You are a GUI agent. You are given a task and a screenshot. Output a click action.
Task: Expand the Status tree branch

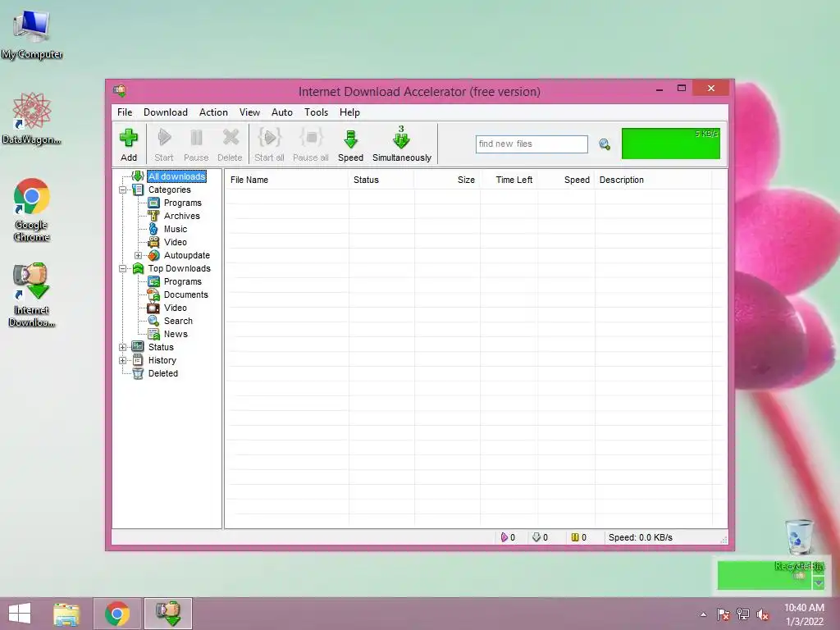pos(123,347)
